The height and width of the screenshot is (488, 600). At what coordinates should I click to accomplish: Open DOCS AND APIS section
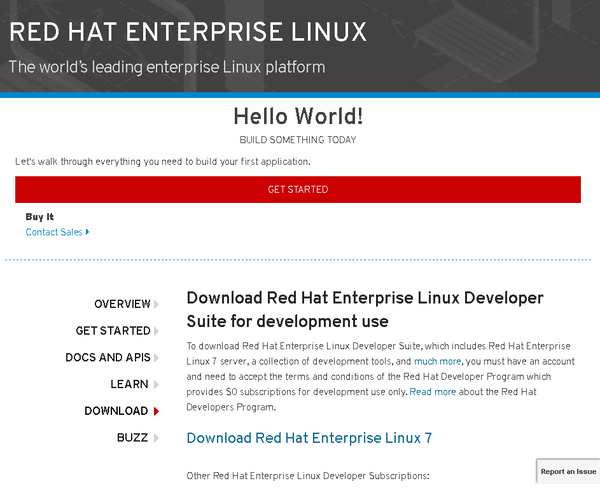(x=108, y=357)
